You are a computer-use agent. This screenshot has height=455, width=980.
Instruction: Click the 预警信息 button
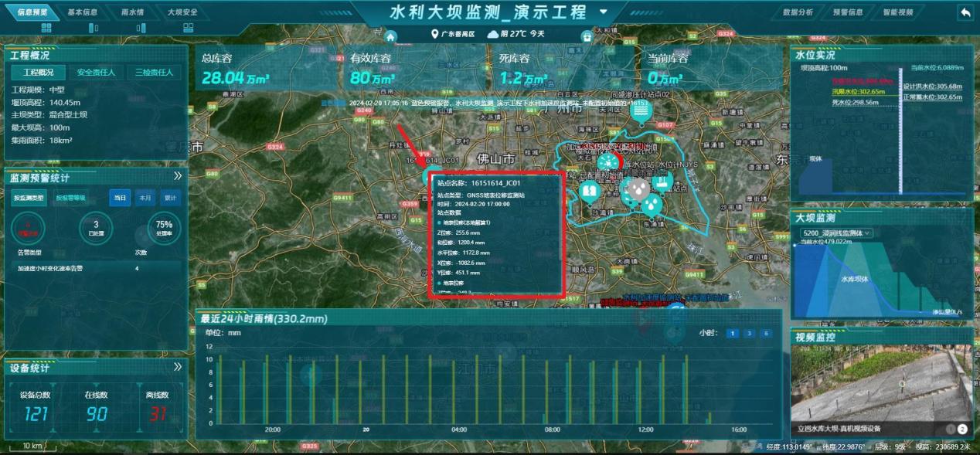(847, 12)
